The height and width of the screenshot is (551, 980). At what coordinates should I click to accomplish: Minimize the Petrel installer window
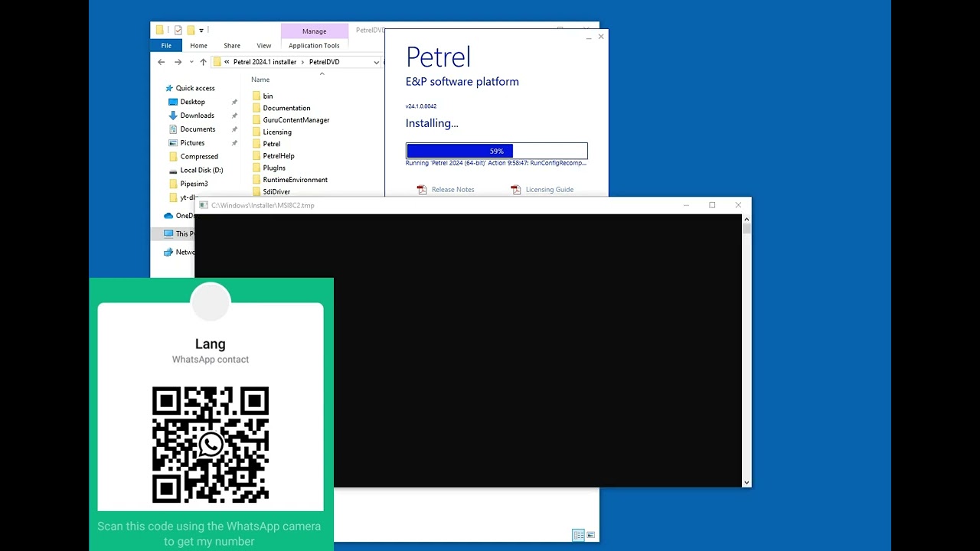589,37
